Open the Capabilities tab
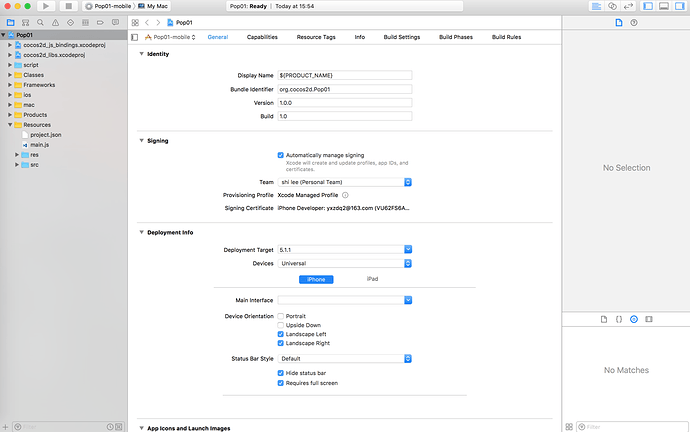The height and width of the screenshot is (432, 690). [262, 37]
